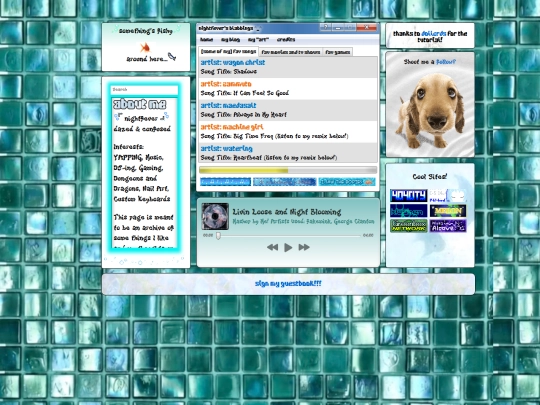The width and height of the screenshot is (540, 405).
Task: Click the orange goldfish icon
Action: click(x=145, y=47)
